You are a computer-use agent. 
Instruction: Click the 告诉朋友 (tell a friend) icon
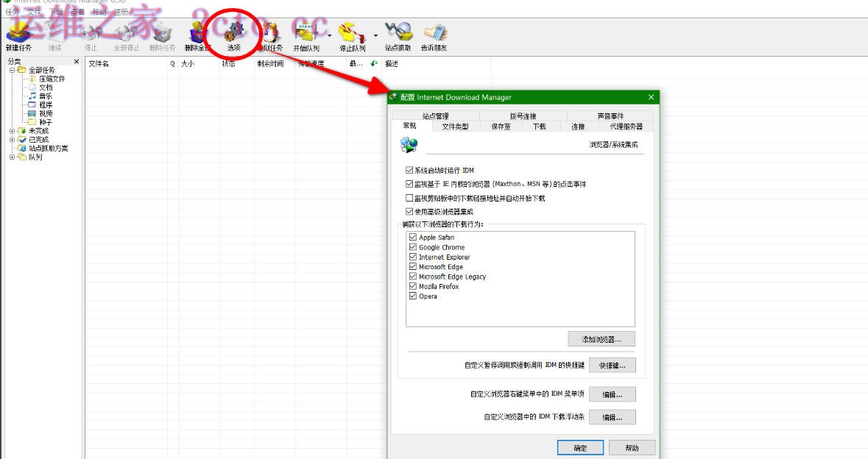434,37
